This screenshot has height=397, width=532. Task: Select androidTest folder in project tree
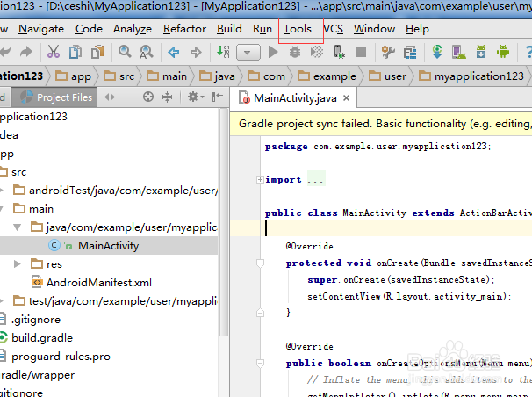point(115,191)
